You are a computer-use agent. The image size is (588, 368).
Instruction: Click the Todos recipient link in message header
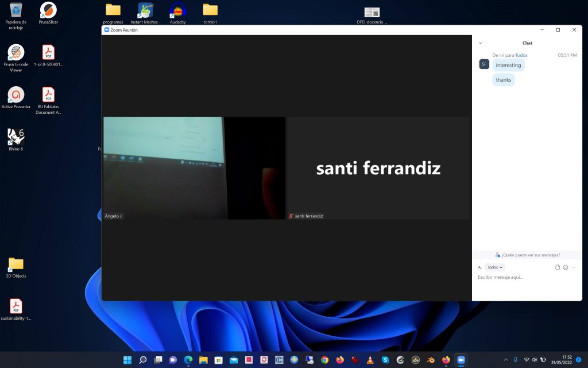coord(521,55)
